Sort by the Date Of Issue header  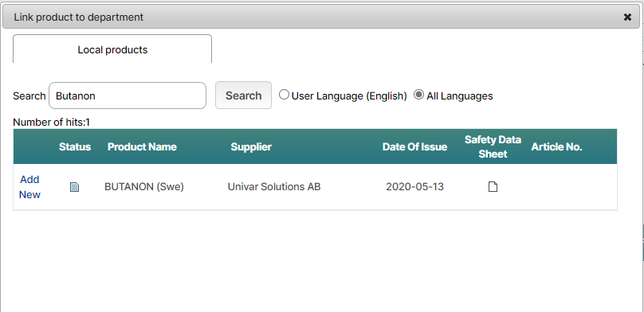tap(414, 146)
